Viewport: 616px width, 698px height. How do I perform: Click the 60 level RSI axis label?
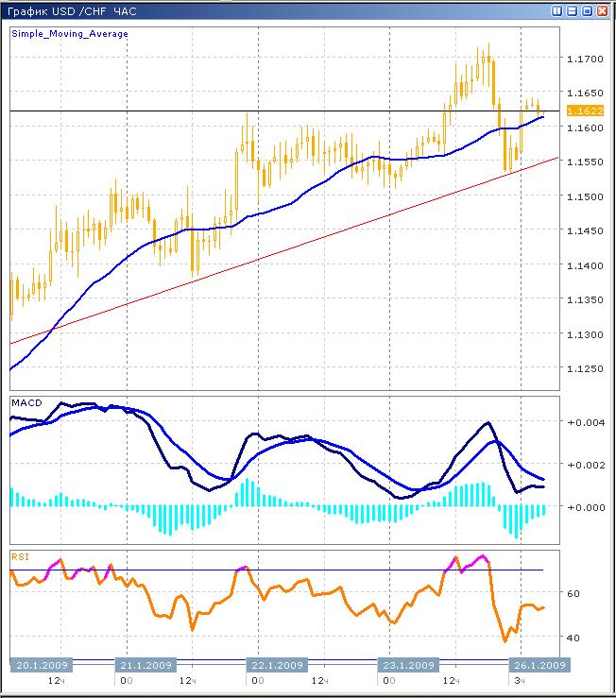click(573, 594)
